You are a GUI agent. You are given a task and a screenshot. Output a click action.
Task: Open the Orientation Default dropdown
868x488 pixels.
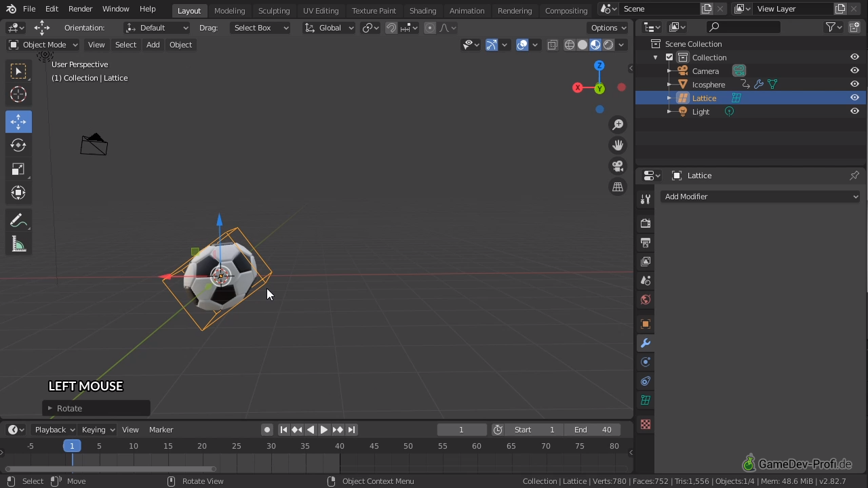(x=157, y=28)
